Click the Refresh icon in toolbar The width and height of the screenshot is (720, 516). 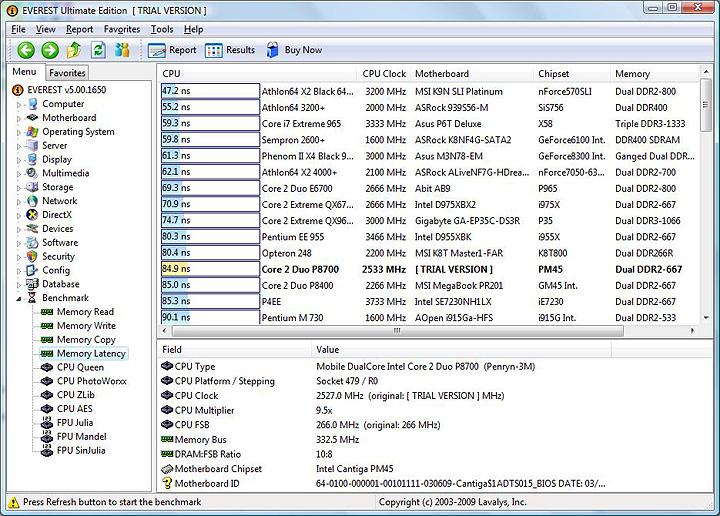(98, 50)
